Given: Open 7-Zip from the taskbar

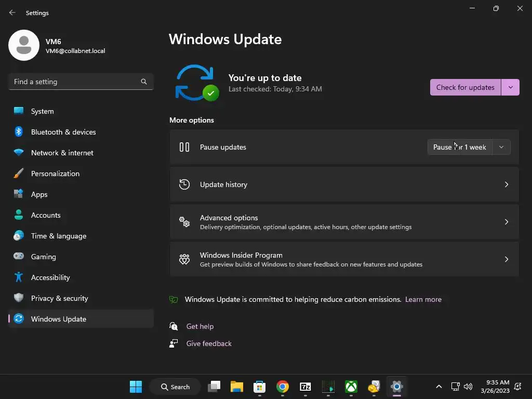Looking at the screenshot, I should [x=305, y=387].
